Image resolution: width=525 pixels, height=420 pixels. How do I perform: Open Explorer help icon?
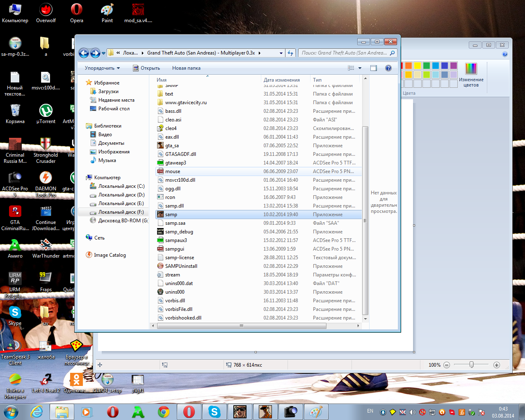click(388, 68)
